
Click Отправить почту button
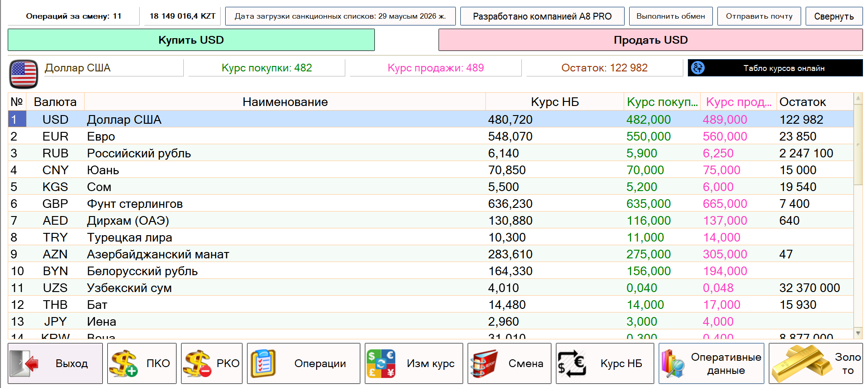tap(759, 16)
